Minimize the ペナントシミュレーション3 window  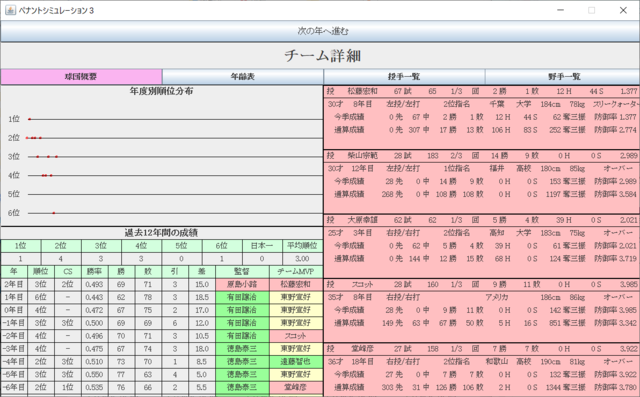tap(560, 10)
